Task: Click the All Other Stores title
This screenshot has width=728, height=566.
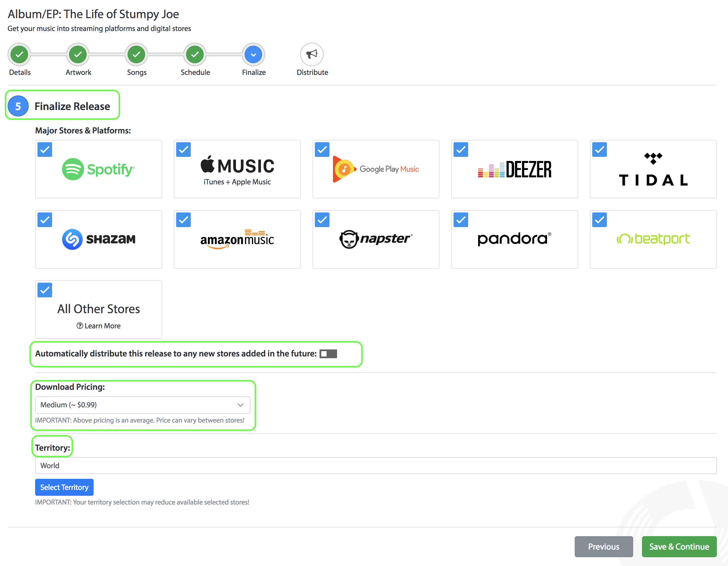Action: coord(99,309)
